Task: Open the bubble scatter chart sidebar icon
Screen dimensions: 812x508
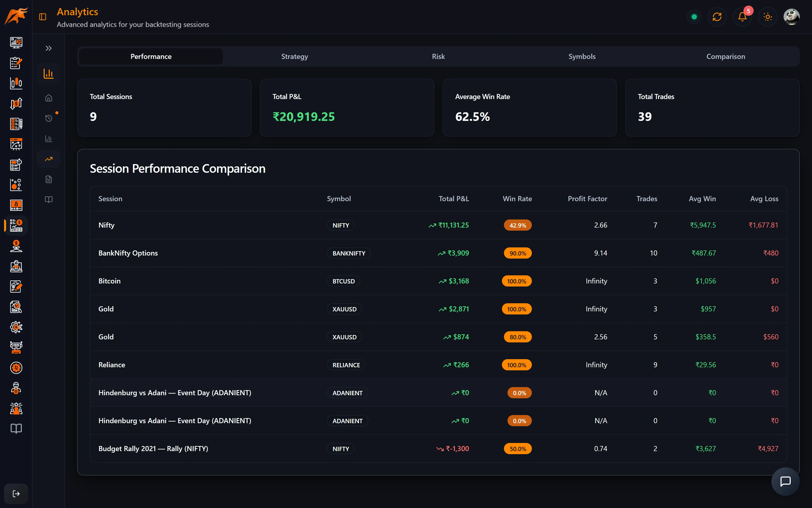Action: 16,185
